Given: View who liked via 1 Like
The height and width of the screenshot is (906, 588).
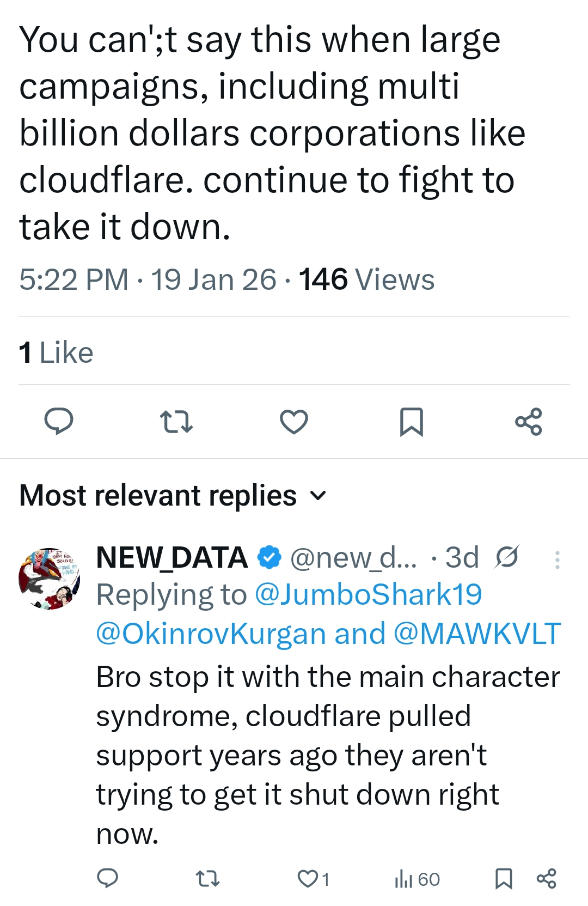Looking at the screenshot, I should [x=56, y=352].
